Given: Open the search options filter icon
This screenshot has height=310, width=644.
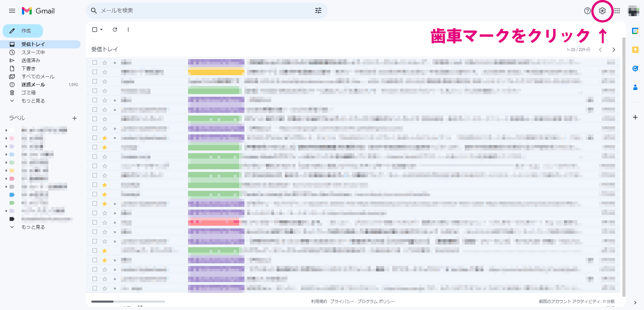Looking at the screenshot, I should (x=318, y=11).
